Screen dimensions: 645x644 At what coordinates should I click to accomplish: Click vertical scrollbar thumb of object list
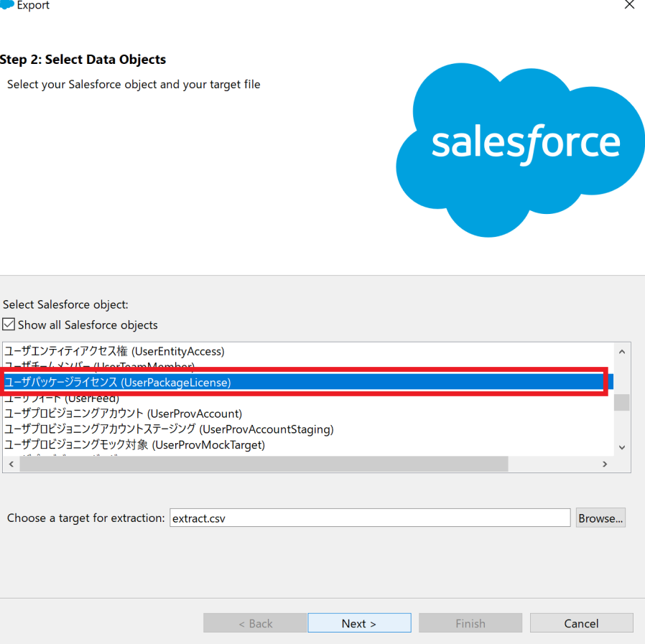click(x=621, y=402)
